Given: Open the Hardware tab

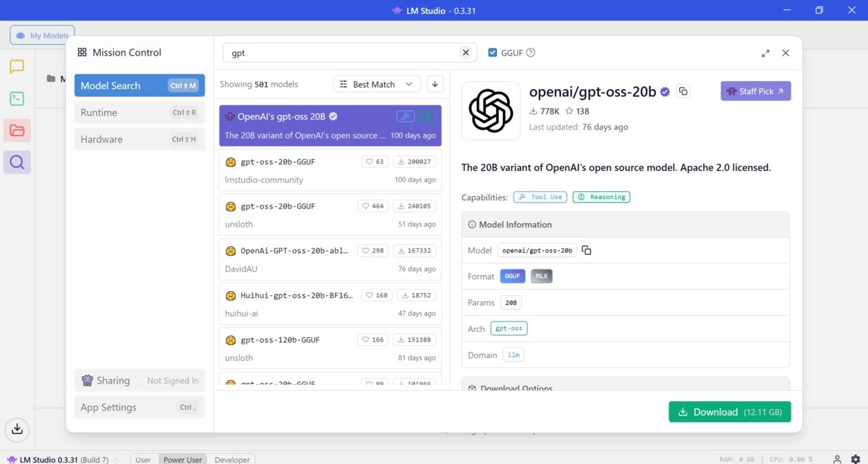Looking at the screenshot, I should 140,139.
